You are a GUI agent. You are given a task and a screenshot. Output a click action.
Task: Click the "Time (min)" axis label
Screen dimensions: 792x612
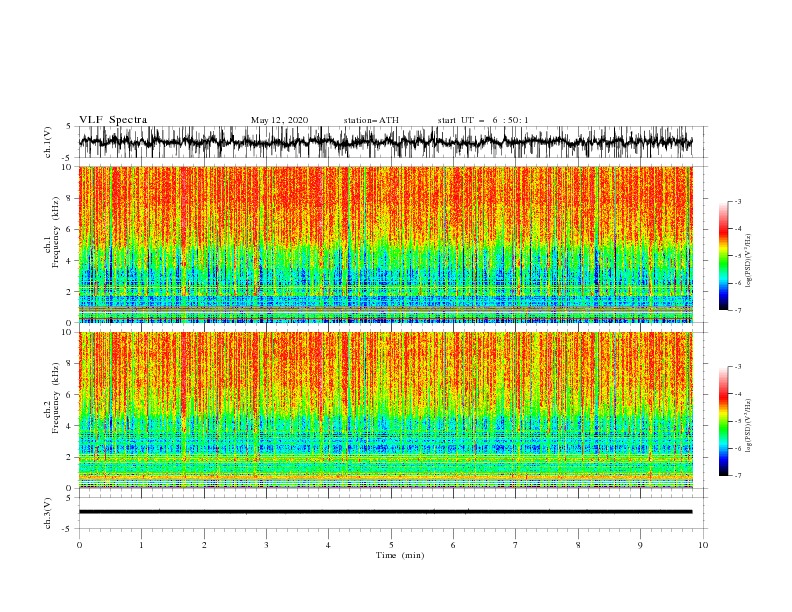click(400, 555)
